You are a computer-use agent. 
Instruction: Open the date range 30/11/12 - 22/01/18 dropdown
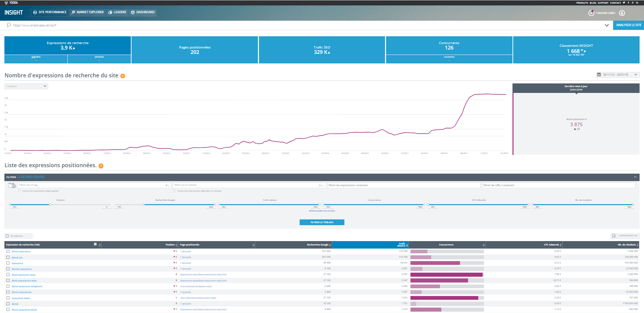618,75
